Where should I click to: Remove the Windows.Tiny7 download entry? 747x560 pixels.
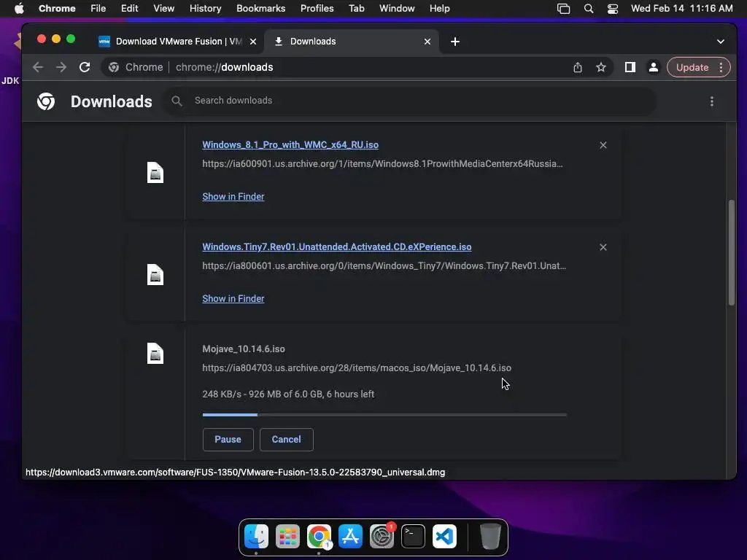click(603, 247)
